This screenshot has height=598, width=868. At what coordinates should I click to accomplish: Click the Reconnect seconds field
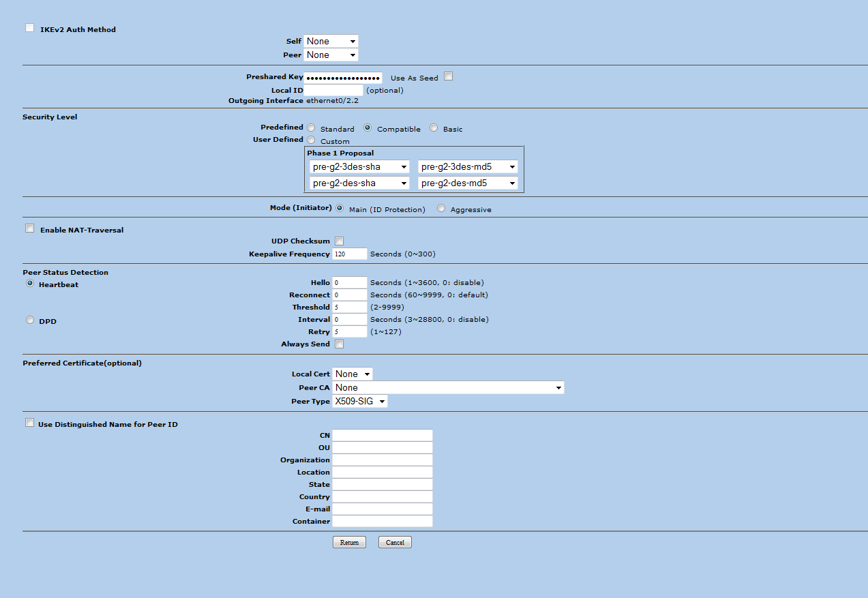(350, 295)
